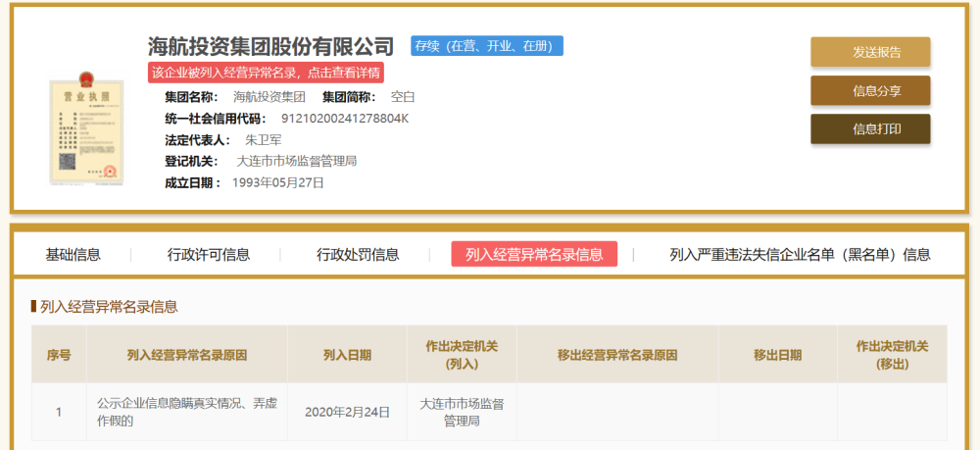Viewport: 980px width, 450px height.
Task: Switch to the 行政许可信息 tab
Action: [208, 254]
